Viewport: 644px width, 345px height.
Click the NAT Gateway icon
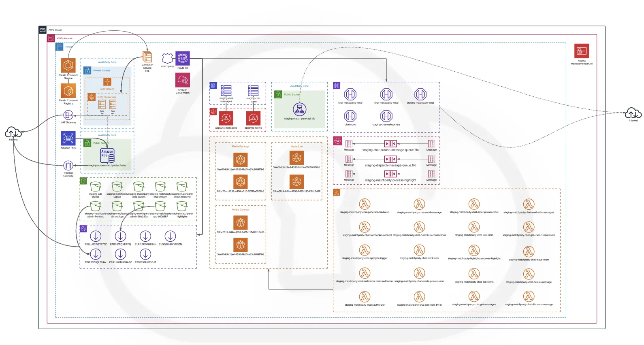(x=68, y=115)
